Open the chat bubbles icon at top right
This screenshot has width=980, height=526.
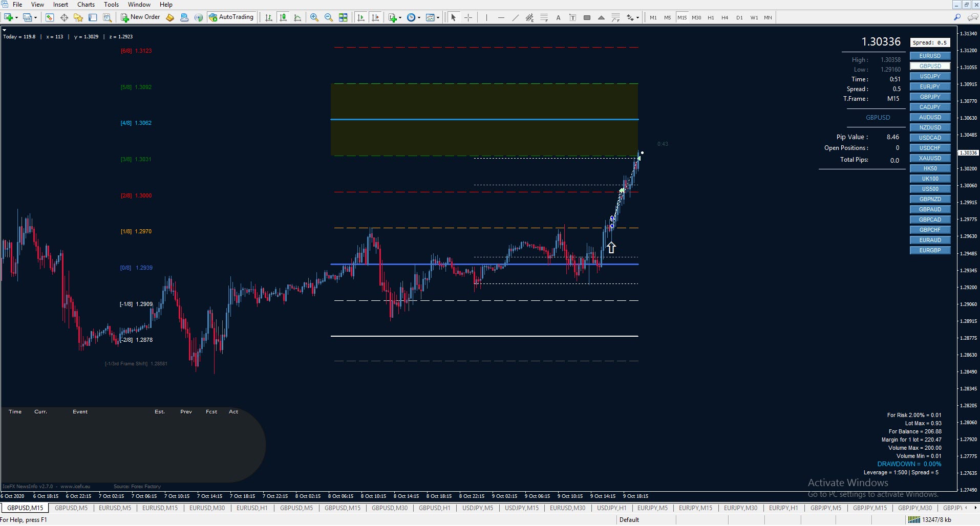pyautogui.click(x=972, y=17)
